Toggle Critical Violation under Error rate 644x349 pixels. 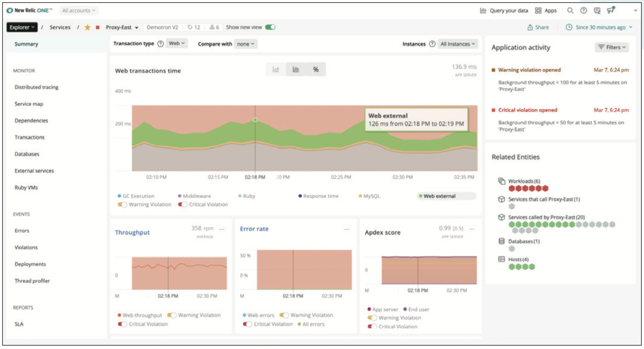tap(247, 324)
